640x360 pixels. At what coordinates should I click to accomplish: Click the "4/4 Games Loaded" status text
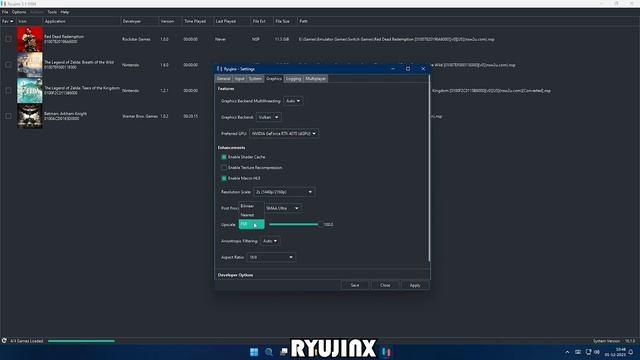pyautogui.click(x=27, y=341)
